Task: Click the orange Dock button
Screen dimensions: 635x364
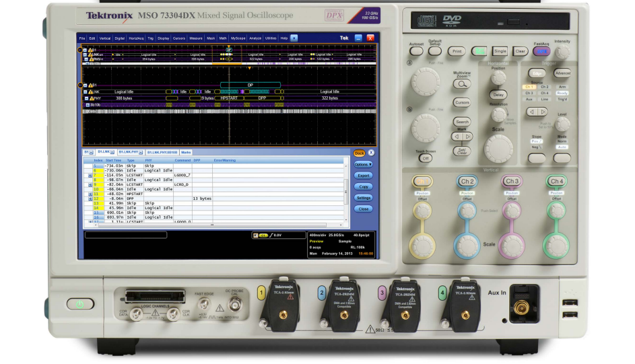Action: click(x=359, y=153)
